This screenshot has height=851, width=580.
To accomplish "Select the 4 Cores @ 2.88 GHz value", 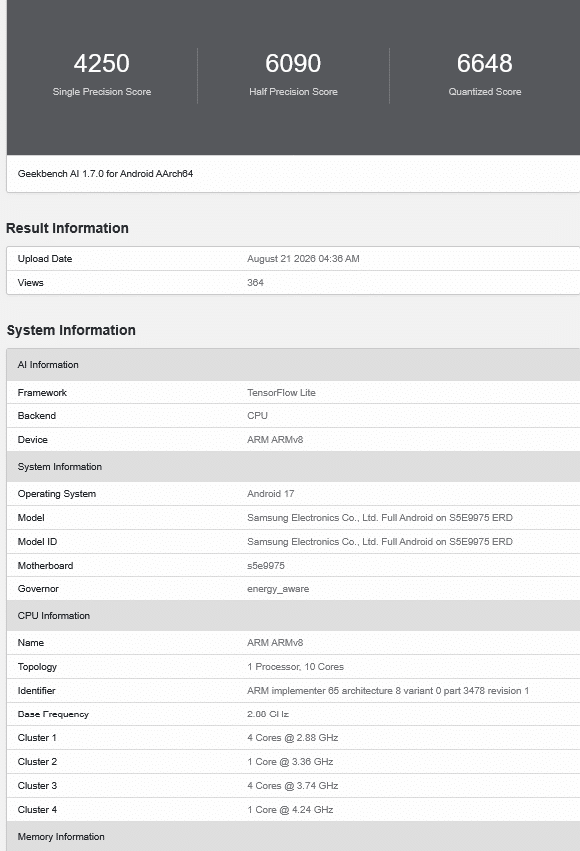I will point(292,738).
